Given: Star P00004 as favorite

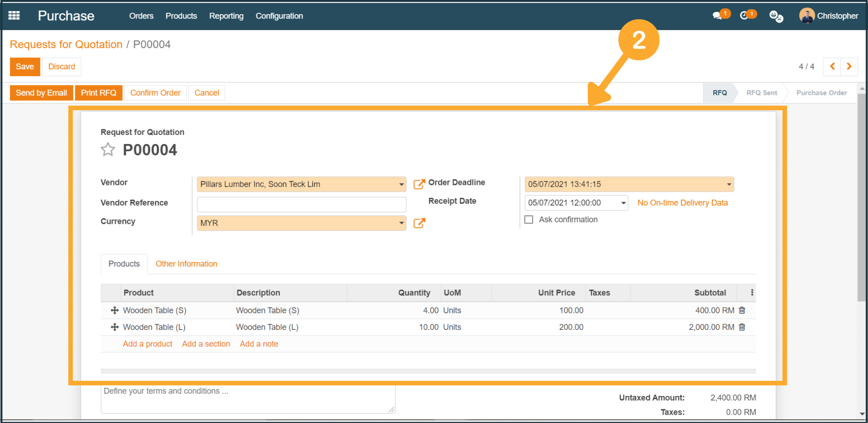Looking at the screenshot, I should click(x=108, y=150).
